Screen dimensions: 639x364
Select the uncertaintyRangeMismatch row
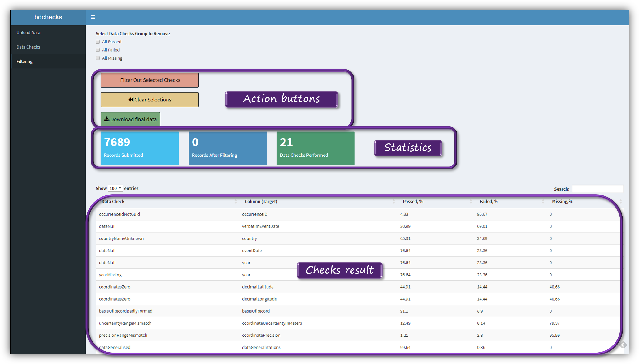point(359,323)
